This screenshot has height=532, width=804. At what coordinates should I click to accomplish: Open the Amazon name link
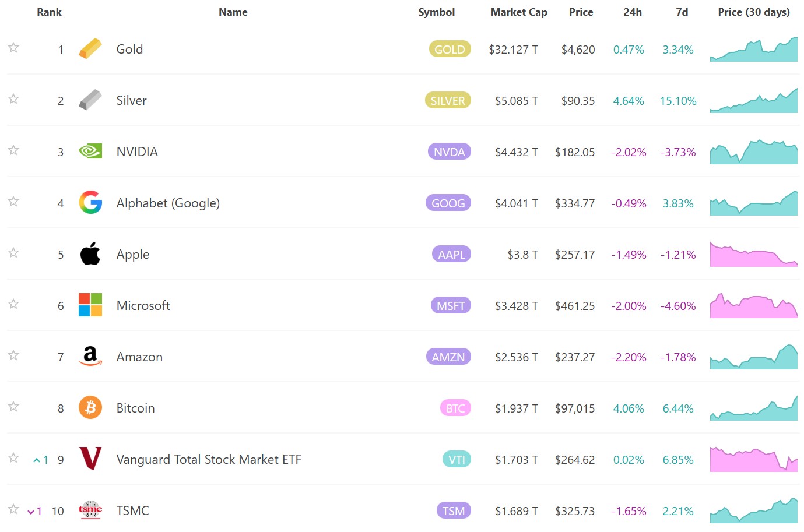139,357
